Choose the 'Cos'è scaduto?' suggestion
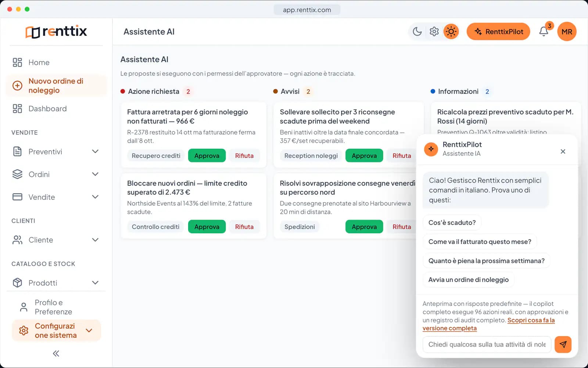The image size is (588, 368). pos(452,223)
